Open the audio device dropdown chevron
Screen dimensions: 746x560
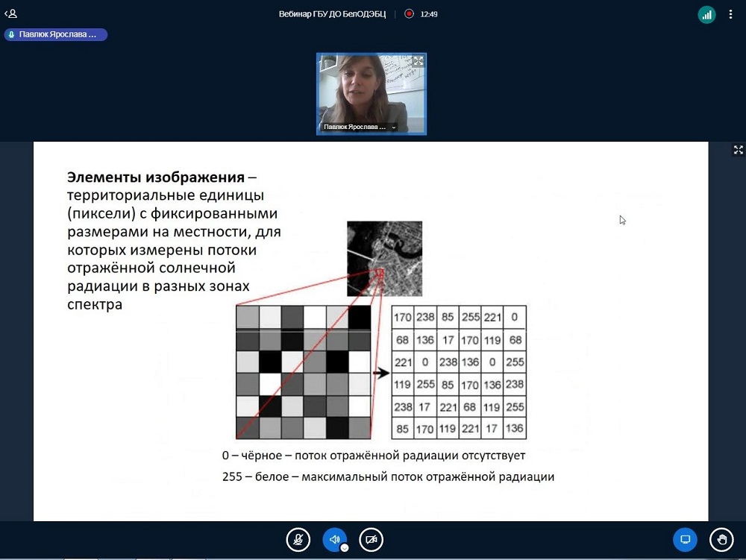tap(345, 548)
